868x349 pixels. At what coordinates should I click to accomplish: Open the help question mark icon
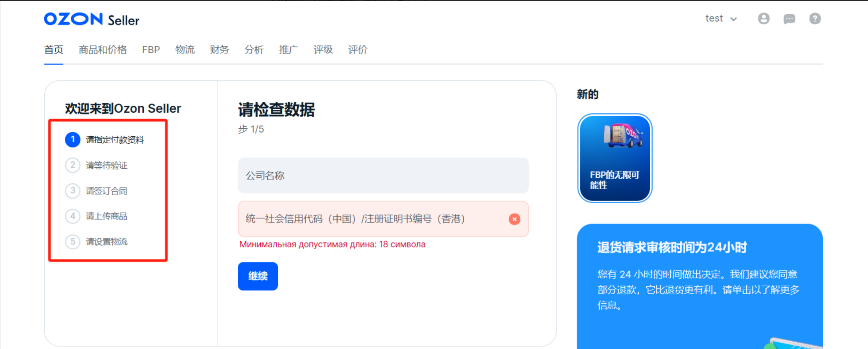(815, 18)
